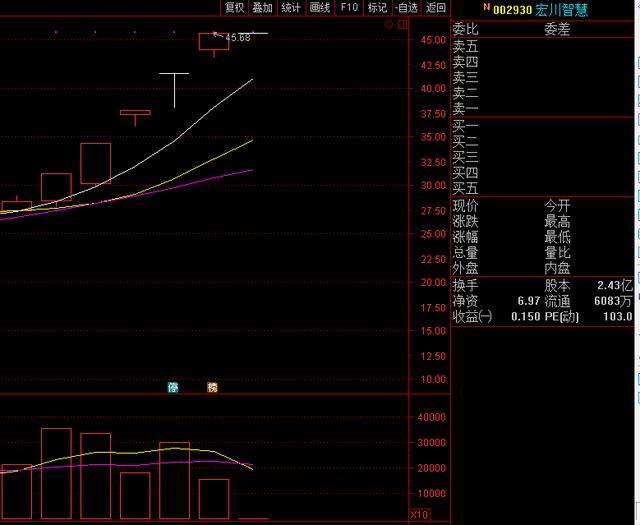The image size is (640, 525).
Task: Click the 股本 value 2.43亿
Action: [x=615, y=285]
